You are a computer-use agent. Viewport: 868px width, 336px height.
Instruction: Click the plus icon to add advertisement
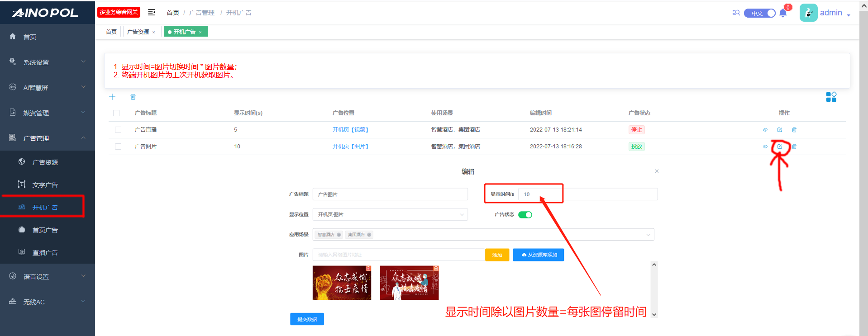112,97
